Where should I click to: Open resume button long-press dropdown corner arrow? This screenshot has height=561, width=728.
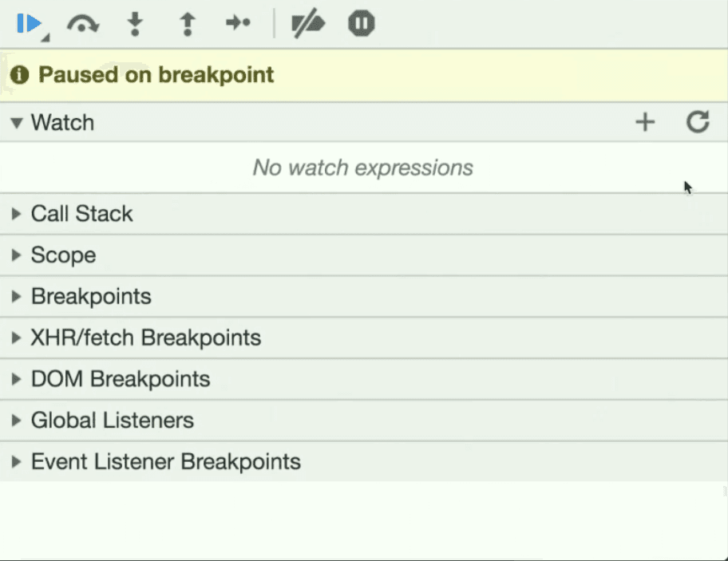45,38
